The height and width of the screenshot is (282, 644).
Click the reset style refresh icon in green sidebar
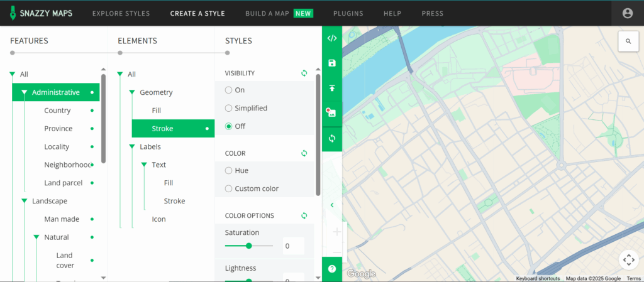tap(332, 138)
